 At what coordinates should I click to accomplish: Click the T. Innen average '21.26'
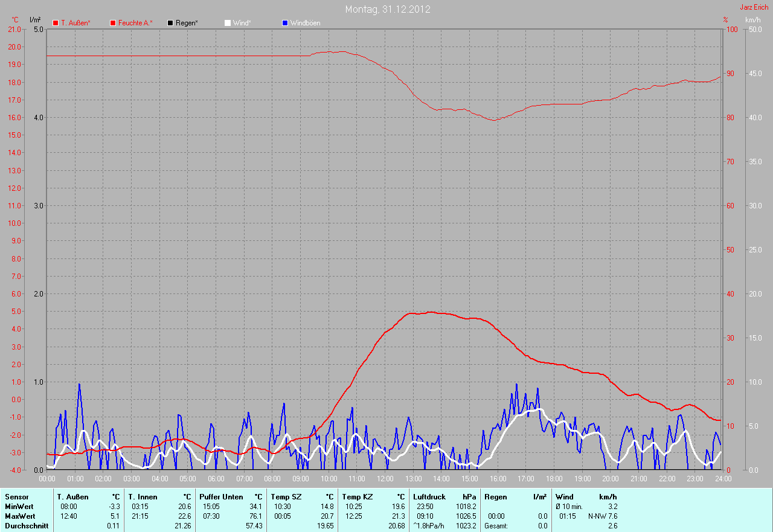(x=182, y=526)
